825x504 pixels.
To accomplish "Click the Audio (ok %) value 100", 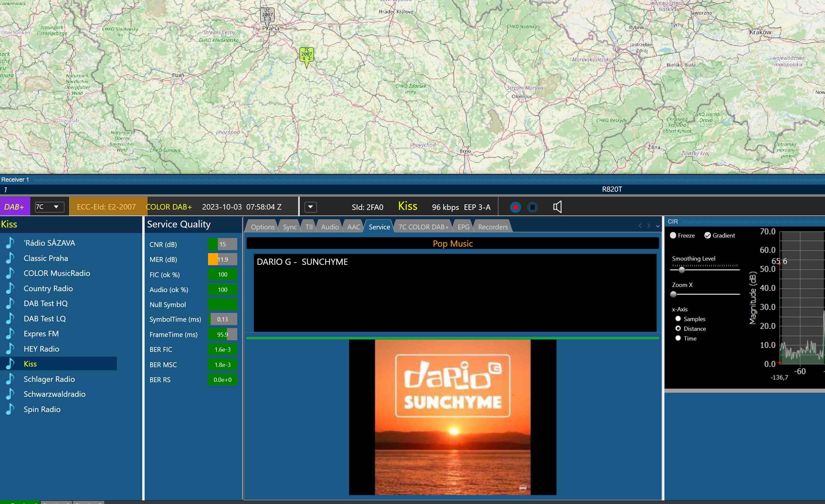I will pos(222,290).
